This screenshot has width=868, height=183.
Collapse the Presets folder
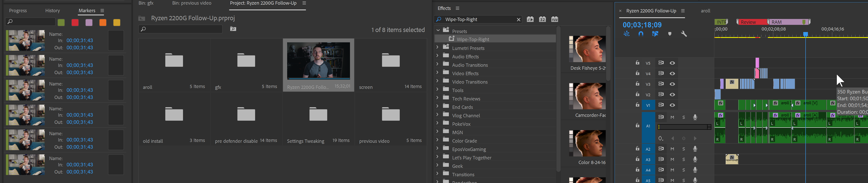click(x=438, y=30)
